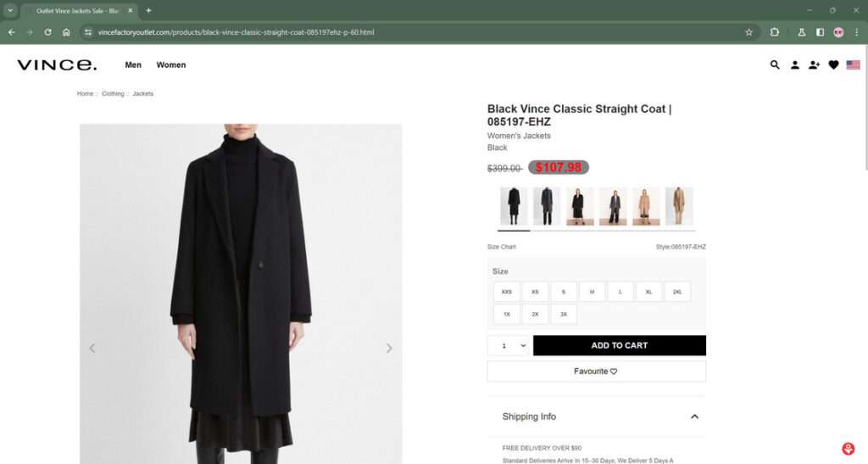
Task: Click the Vince logo
Action: (x=57, y=64)
